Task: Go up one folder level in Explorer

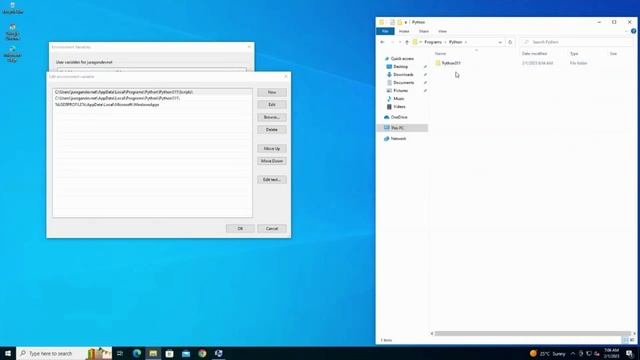Action: [x=407, y=42]
